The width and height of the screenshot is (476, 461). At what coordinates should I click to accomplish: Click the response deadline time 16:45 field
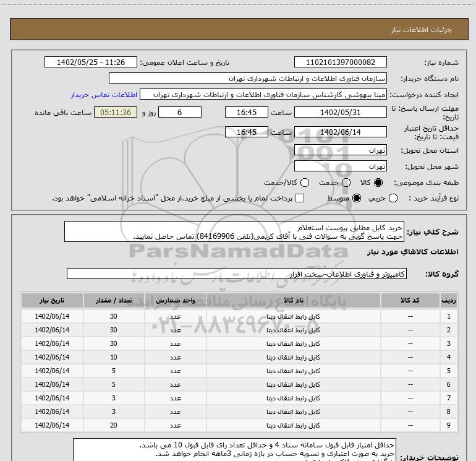[247, 112]
